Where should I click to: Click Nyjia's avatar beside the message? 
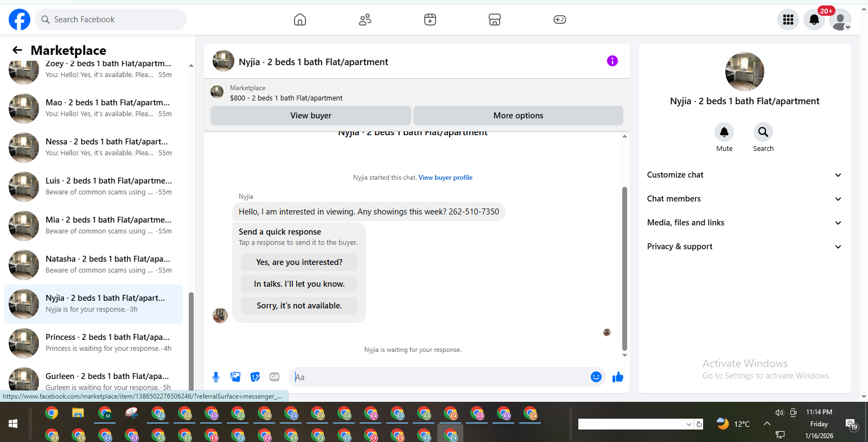(x=220, y=315)
